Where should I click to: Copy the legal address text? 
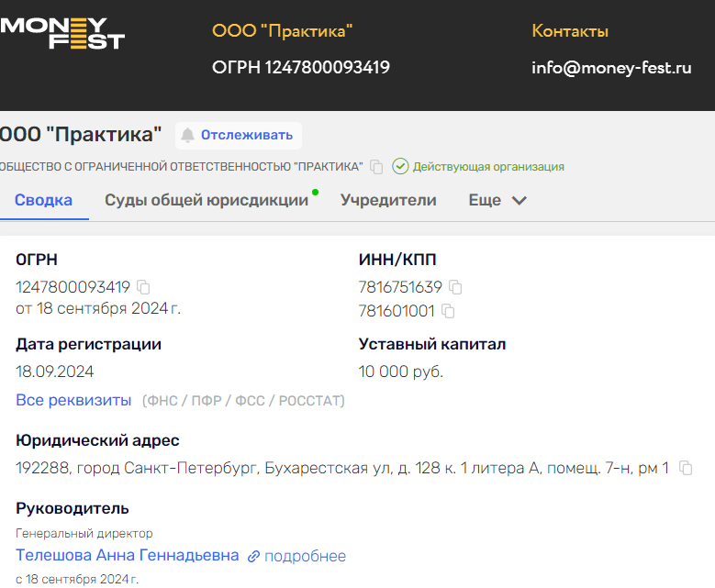pyautogui.click(x=686, y=468)
